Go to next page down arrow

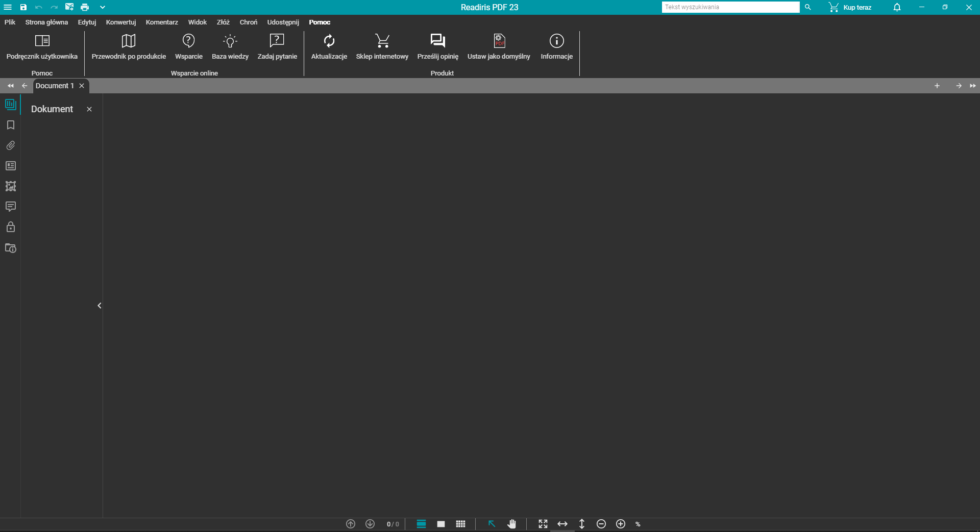coord(370,524)
